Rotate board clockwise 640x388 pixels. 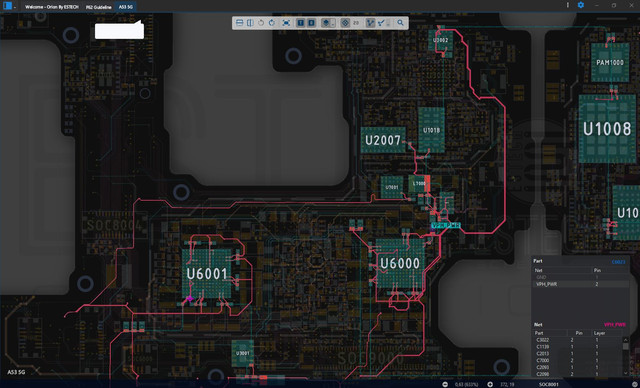(x=272, y=23)
